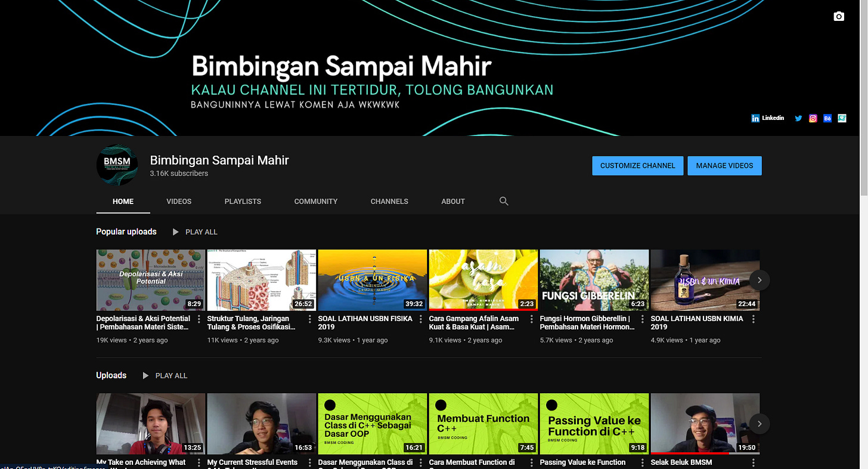Click the Manage Videos button
This screenshot has width=868, height=469.
pos(724,165)
